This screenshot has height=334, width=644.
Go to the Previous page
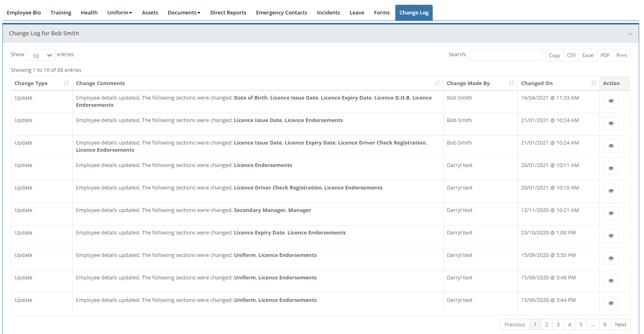click(515, 324)
